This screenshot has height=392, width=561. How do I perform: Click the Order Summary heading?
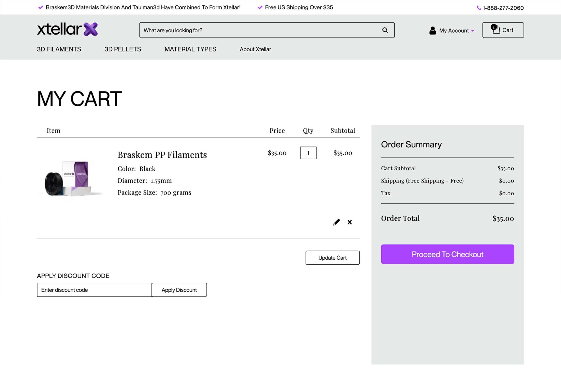tap(411, 144)
